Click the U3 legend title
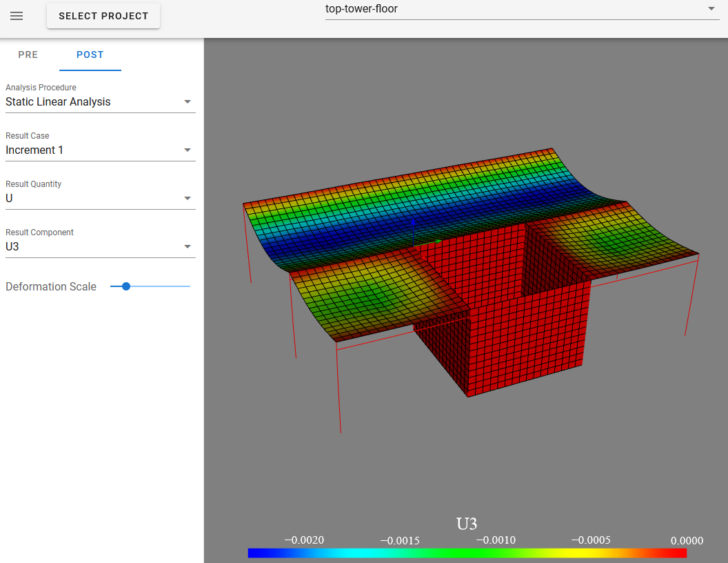The height and width of the screenshot is (563, 728). (467, 524)
